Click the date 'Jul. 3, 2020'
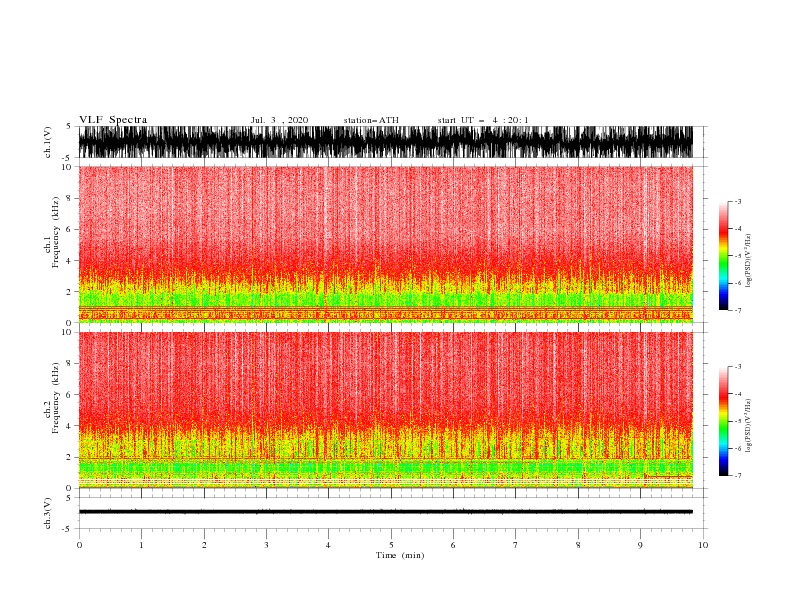The height and width of the screenshot is (612, 792). (x=279, y=120)
